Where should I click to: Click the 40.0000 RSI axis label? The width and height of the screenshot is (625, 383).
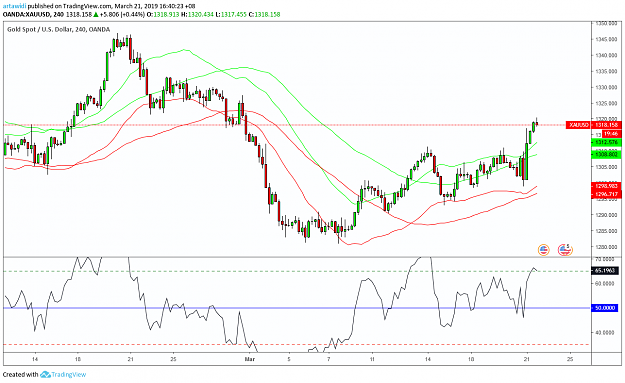coord(605,332)
